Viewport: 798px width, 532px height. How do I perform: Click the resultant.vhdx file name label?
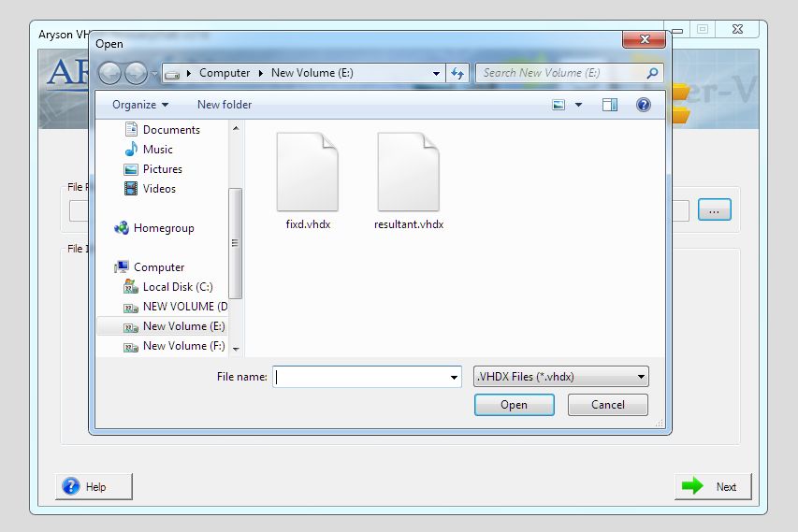pyautogui.click(x=409, y=224)
